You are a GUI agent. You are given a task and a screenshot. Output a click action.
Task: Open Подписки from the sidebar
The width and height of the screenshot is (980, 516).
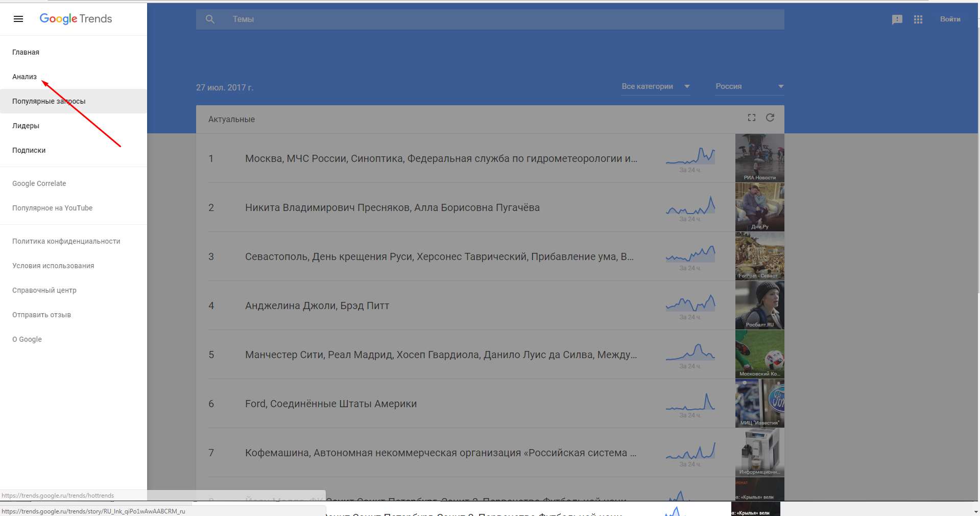coord(29,150)
